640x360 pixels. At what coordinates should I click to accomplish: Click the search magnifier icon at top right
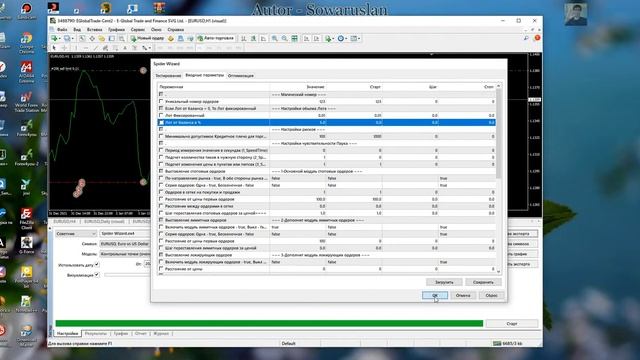[x=526, y=38]
